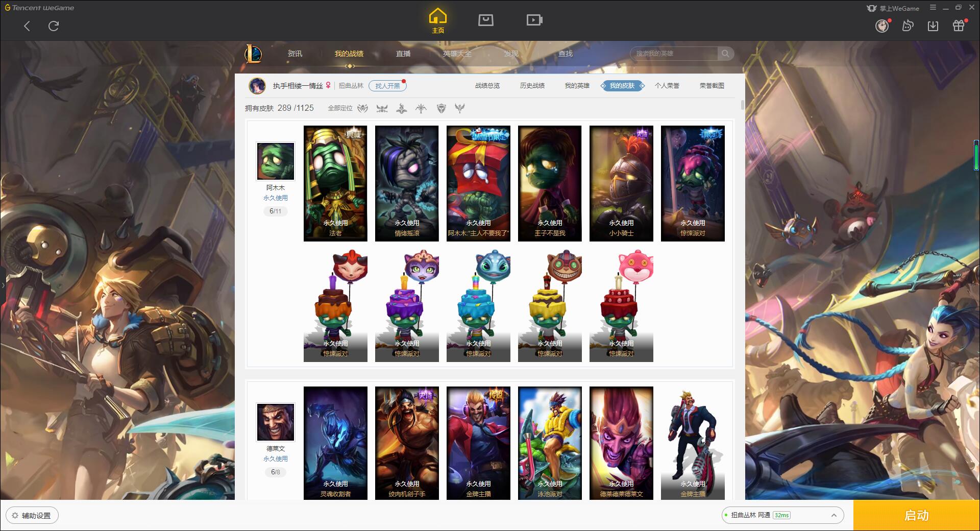Screen dimensions: 980x531
Task: Refresh the page with reload icon
Action: coord(54,26)
